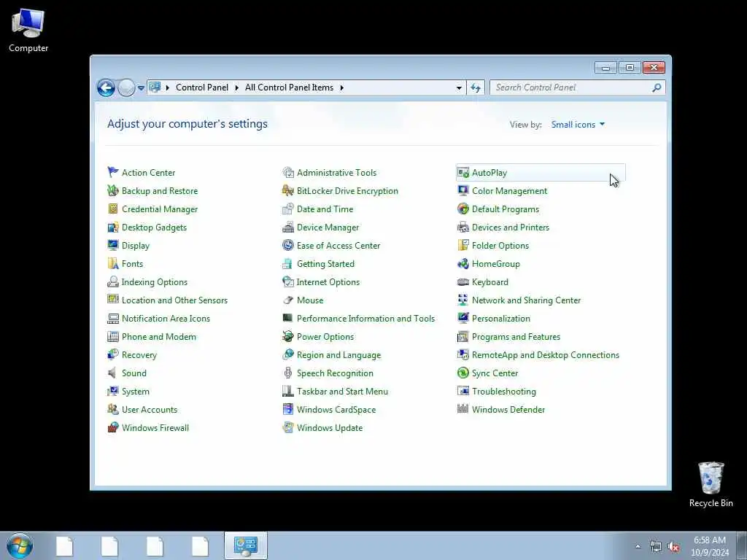
Task: Open Network and Sharing Center link
Action: pyautogui.click(x=526, y=300)
